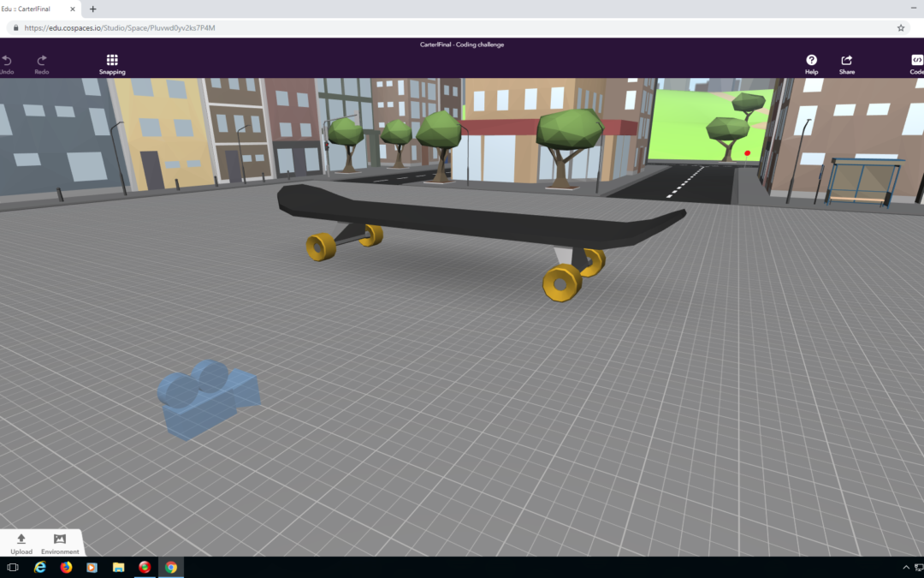Show hidden system tray icons

(906, 568)
